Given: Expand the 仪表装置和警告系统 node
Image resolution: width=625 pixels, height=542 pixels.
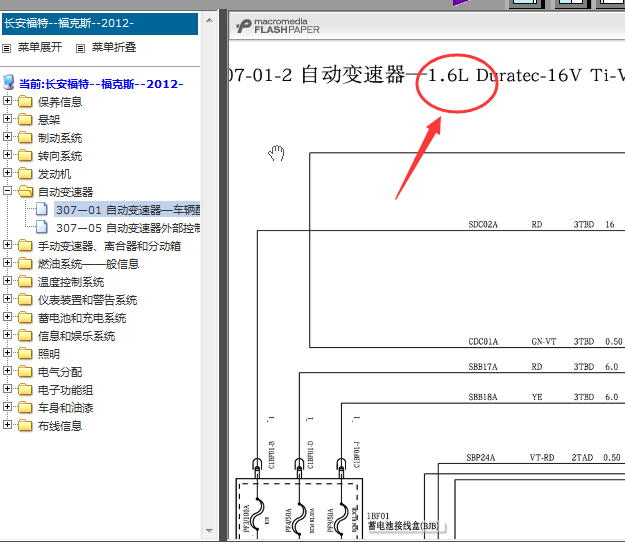Looking at the screenshot, I should [7, 298].
